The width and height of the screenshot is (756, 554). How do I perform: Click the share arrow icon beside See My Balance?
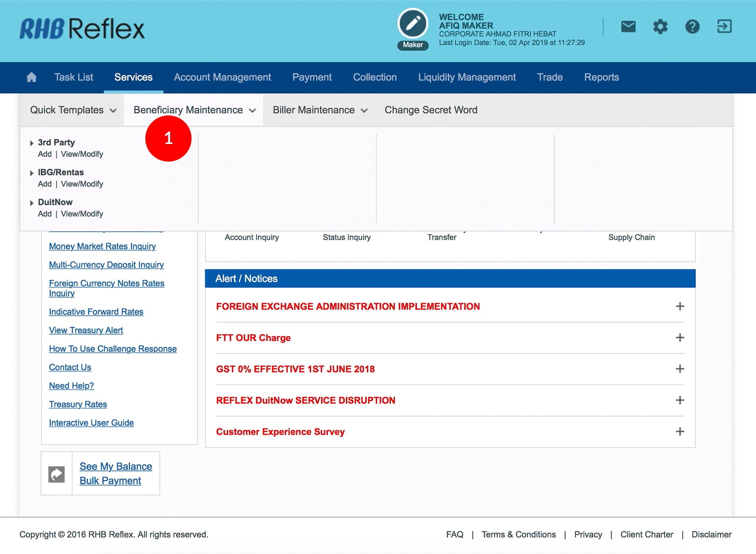(x=57, y=474)
